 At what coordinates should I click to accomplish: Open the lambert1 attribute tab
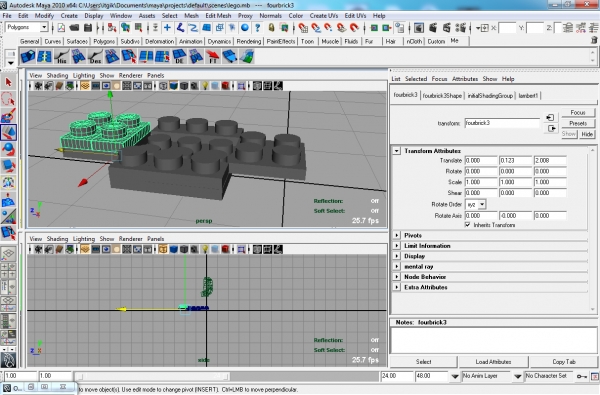(x=528, y=96)
